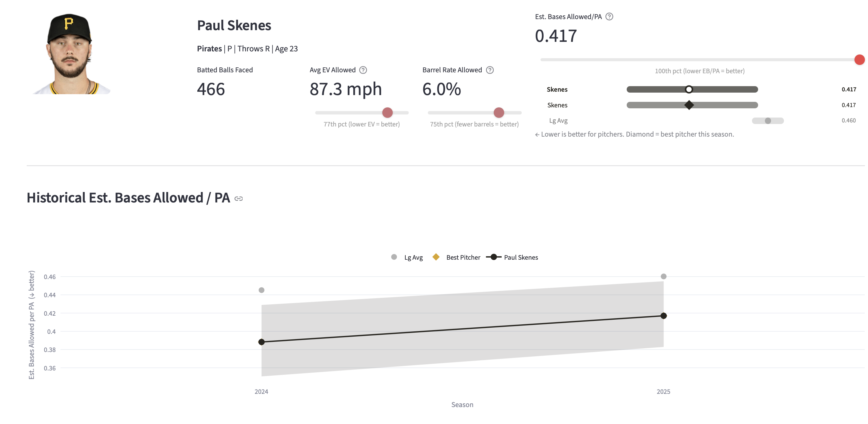Click 0.36 y-axis tick label
The height and width of the screenshot is (424, 868).
click(50, 368)
